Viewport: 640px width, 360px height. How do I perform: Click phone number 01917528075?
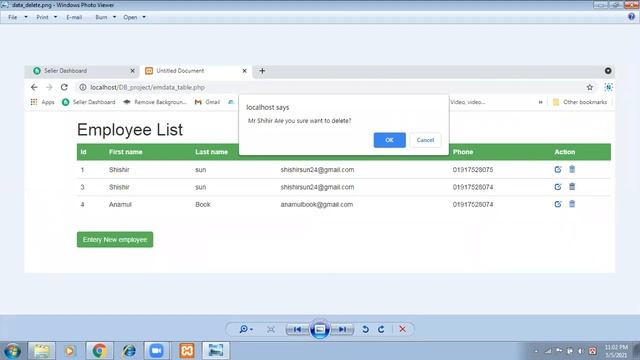tap(473, 169)
